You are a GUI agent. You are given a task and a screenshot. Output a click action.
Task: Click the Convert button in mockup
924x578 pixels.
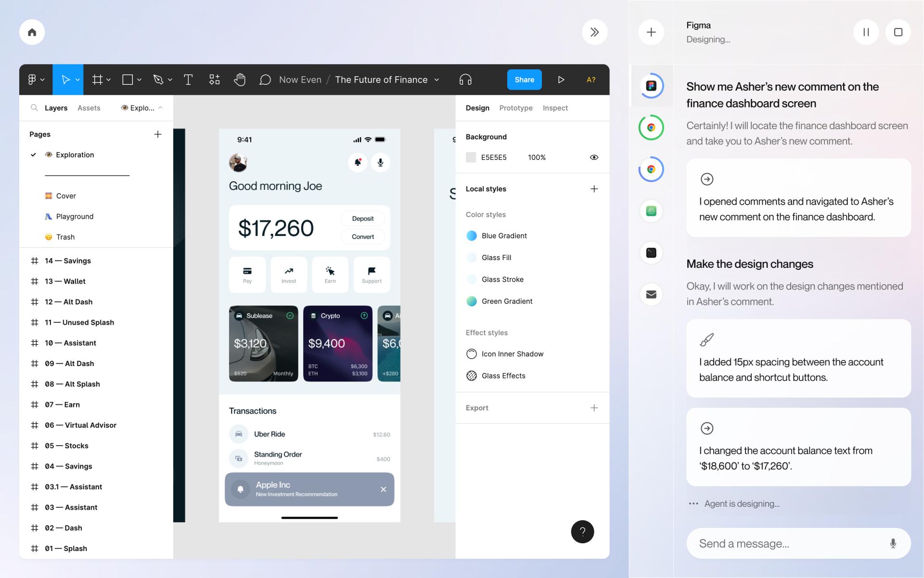tap(363, 236)
